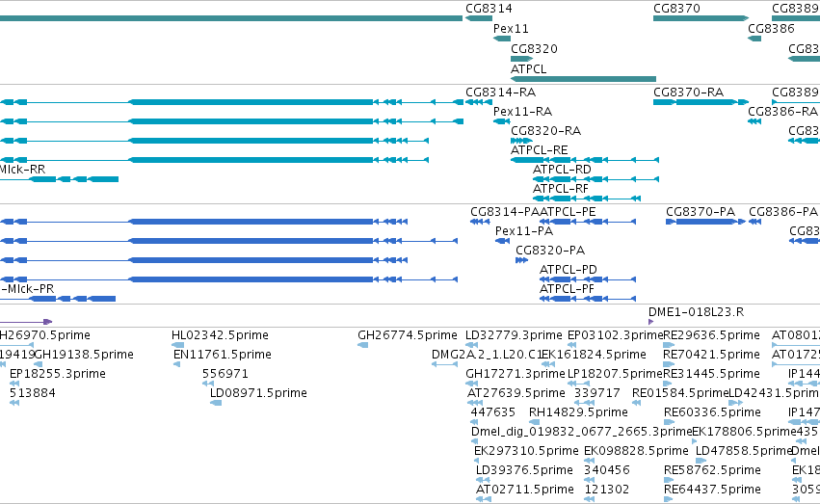The width and height of the screenshot is (820, 504).
Task: Click EST LP18207.5prime
Action: tap(615, 374)
